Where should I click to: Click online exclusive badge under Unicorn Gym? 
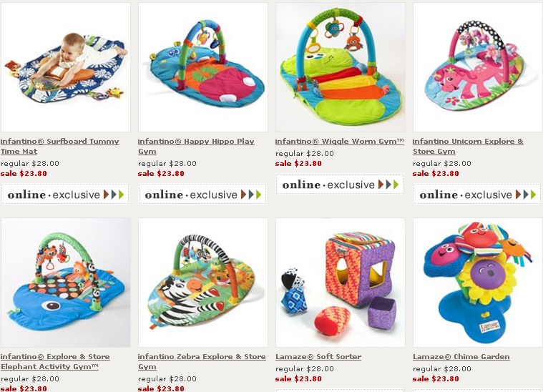pos(477,195)
